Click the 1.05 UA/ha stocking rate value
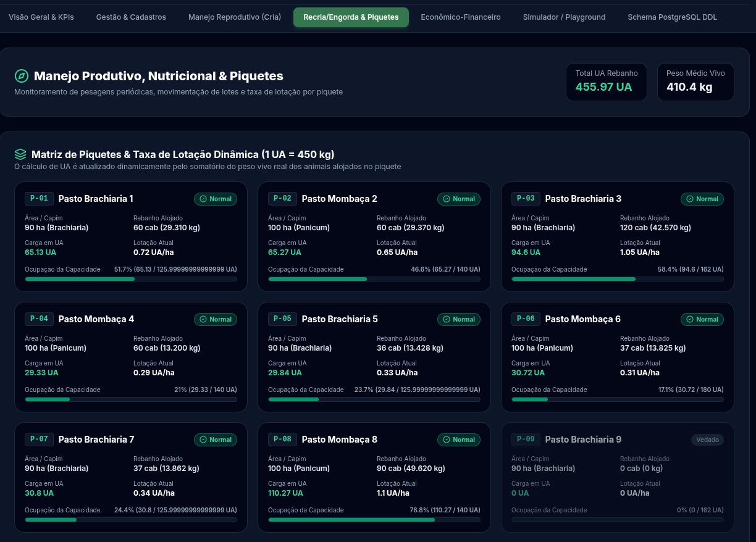 pyautogui.click(x=640, y=252)
